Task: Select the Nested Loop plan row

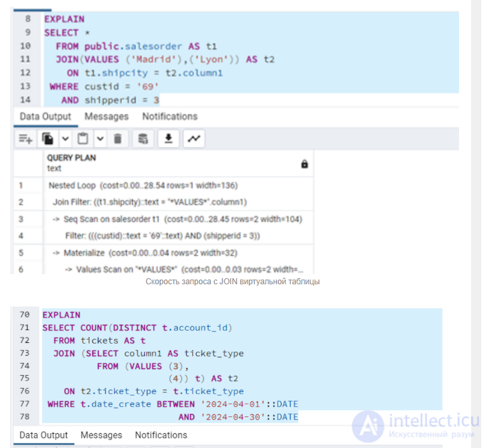Action: (x=179, y=185)
